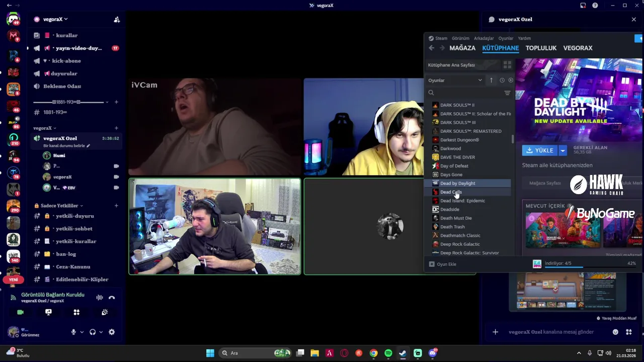Viewport: 644px width, 362px height.
Task: Switch to MAĞAZA tab in Steam
Action: pyautogui.click(x=462, y=48)
